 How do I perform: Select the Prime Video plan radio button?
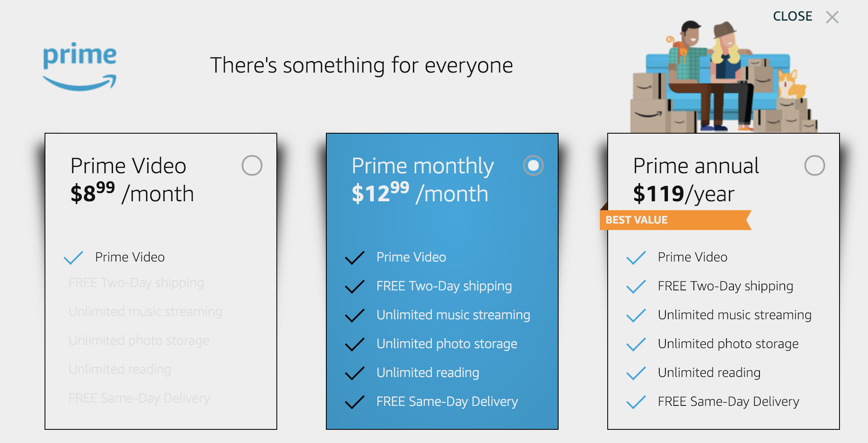coord(252,165)
